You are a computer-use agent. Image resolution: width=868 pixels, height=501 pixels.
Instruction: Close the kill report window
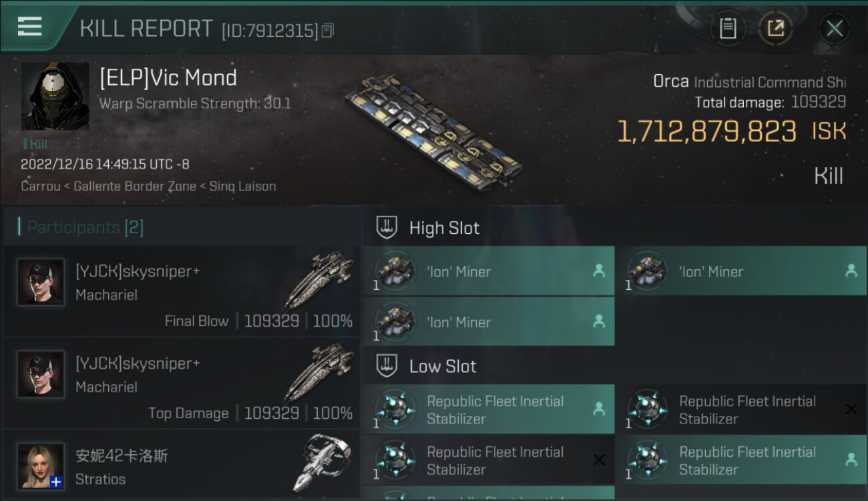[x=834, y=29]
